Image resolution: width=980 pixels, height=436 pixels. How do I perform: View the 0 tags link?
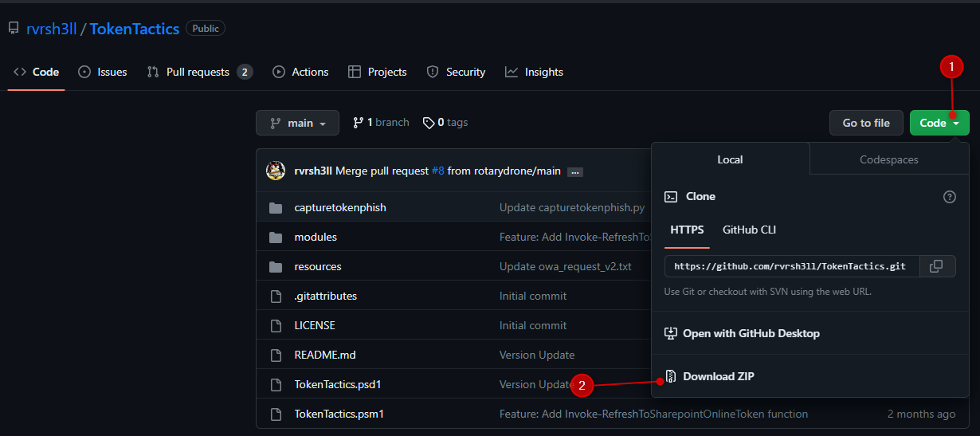(445, 123)
